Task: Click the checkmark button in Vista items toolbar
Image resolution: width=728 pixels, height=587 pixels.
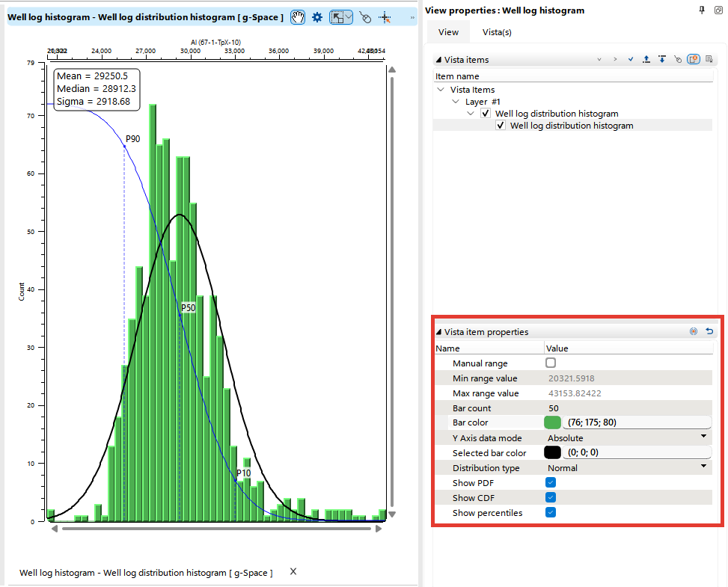Action: point(631,59)
